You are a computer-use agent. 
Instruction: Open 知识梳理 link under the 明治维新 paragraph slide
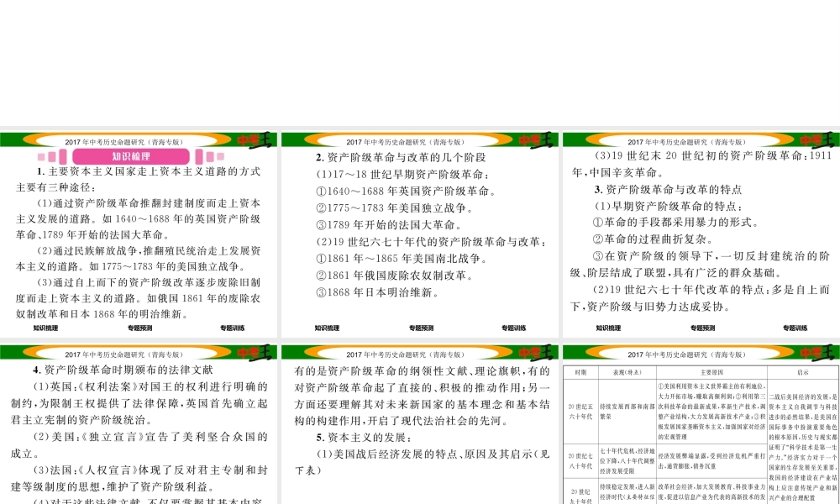45,328
